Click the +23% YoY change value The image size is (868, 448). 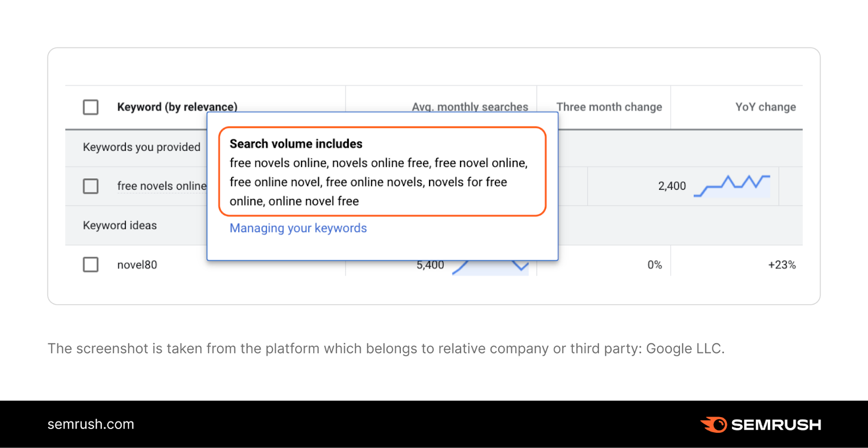click(x=781, y=265)
